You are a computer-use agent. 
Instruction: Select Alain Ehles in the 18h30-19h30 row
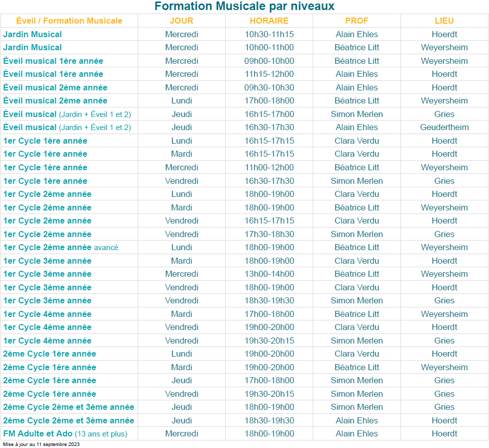[357, 420]
